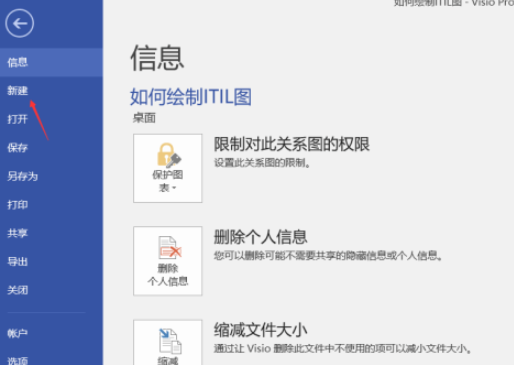514x365 pixels.
Task: Open the 导出 option
Action: click(x=51, y=262)
